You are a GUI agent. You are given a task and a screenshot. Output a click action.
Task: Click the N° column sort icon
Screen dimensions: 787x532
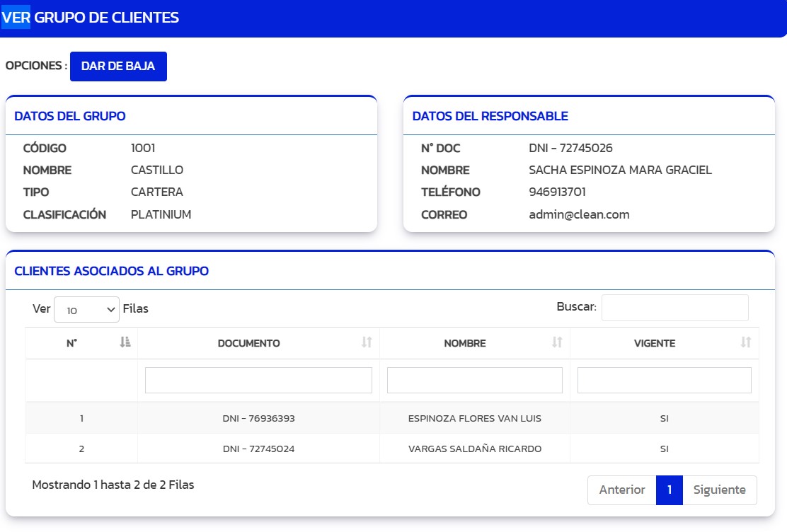click(x=125, y=342)
